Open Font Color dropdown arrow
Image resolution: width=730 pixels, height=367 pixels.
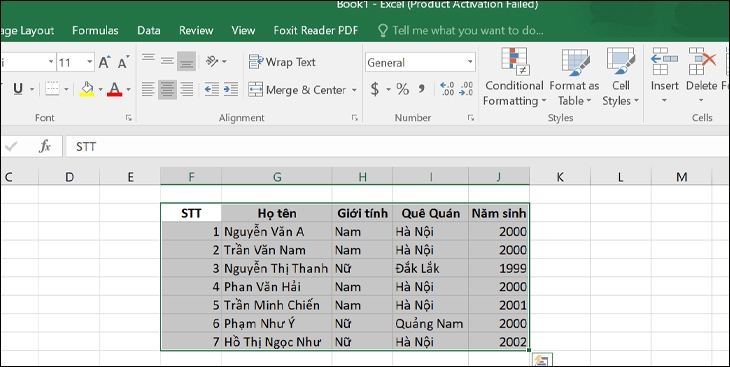[x=128, y=89]
